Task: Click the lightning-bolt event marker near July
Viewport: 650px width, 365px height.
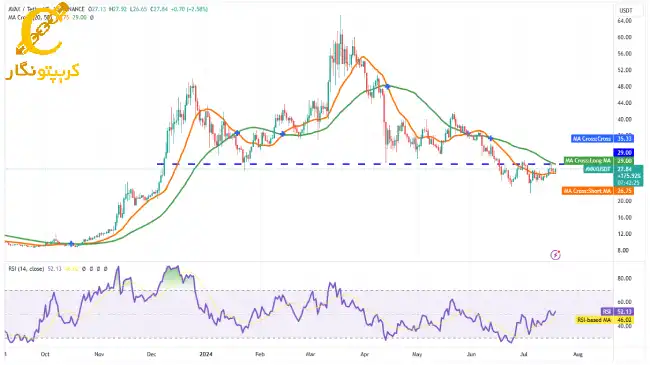Action: (555, 255)
